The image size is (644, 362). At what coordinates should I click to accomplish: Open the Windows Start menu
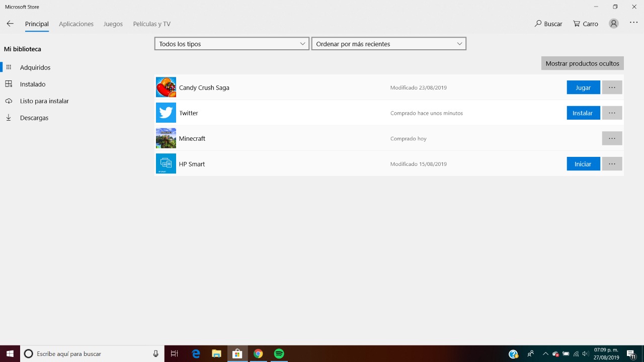[10, 354]
